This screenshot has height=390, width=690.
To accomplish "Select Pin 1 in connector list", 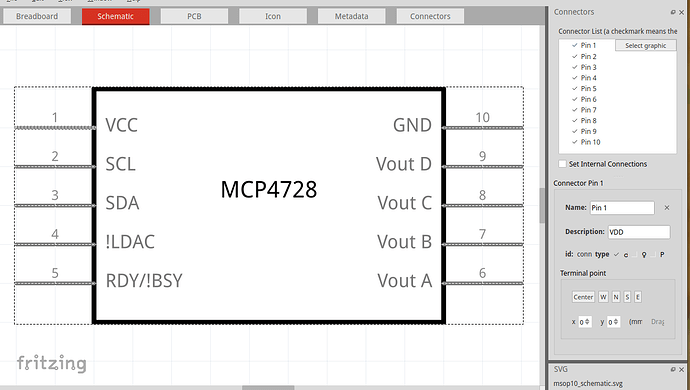I will click(588, 45).
